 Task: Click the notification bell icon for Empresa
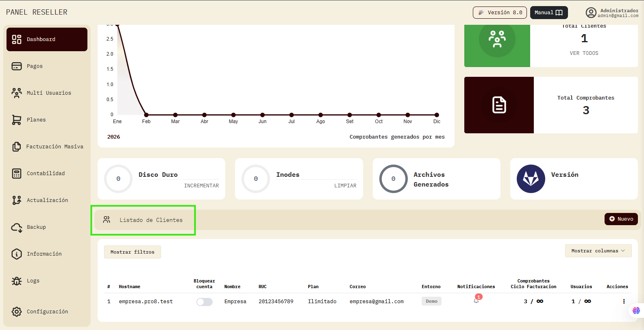tap(476, 301)
